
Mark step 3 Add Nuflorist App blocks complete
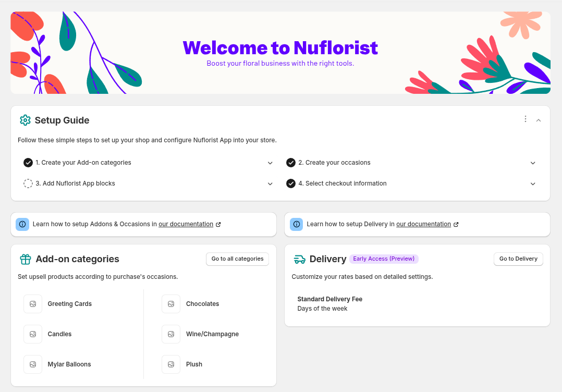pyautogui.click(x=28, y=183)
